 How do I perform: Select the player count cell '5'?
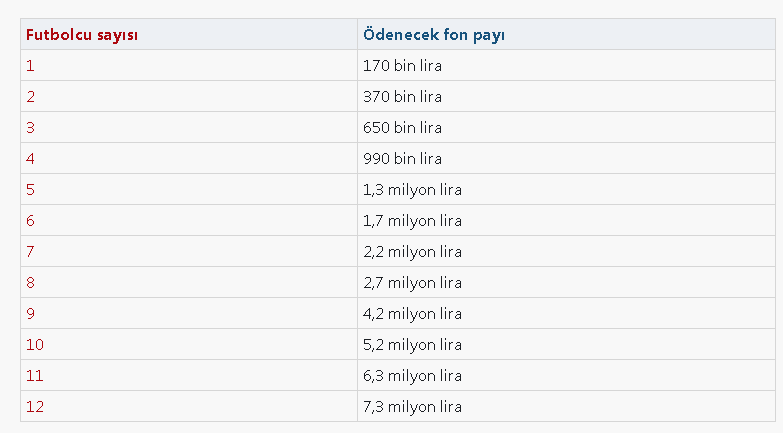[x=31, y=190]
